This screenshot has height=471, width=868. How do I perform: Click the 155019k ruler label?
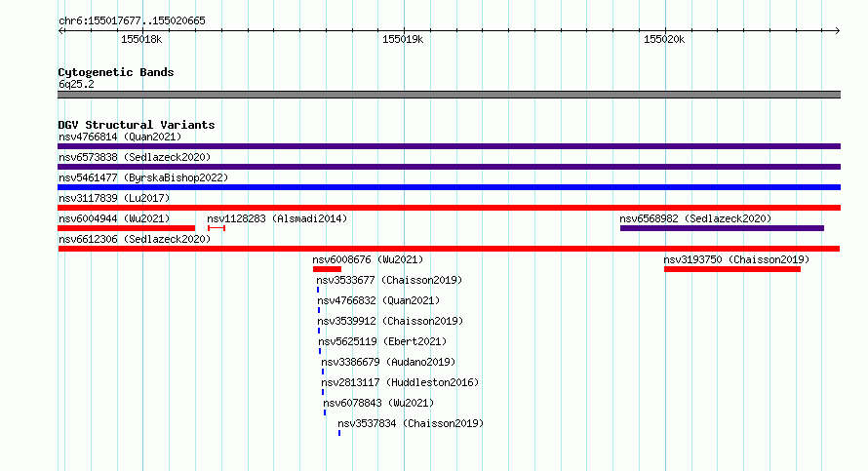[x=403, y=39]
